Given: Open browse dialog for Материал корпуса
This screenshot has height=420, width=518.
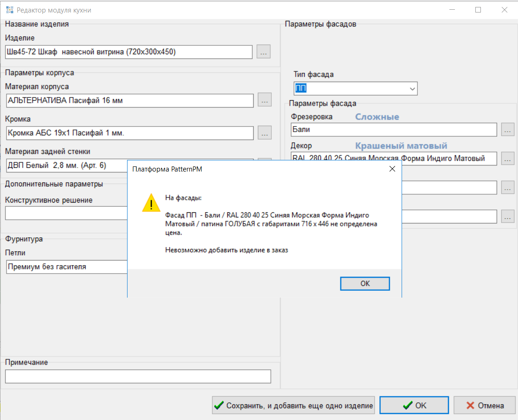Looking at the screenshot, I should (264, 100).
